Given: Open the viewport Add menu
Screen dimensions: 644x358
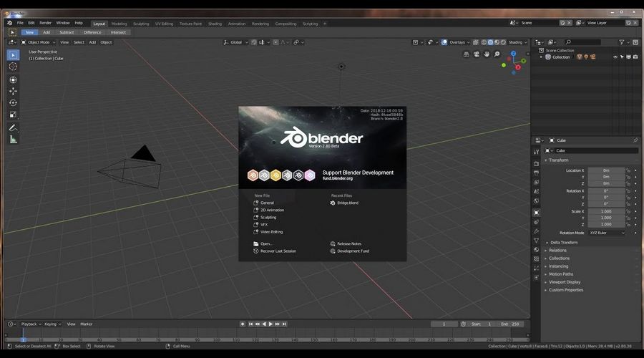Looking at the screenshot, I should point(92,42).
